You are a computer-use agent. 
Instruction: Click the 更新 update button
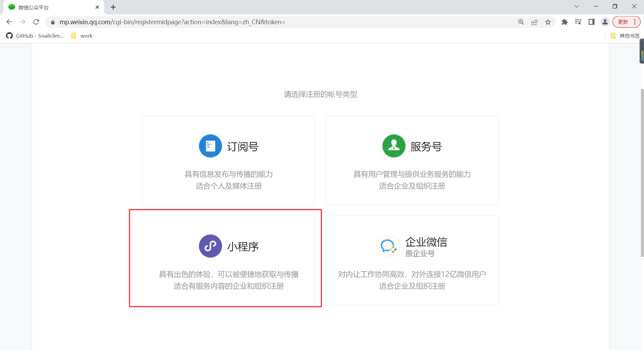[623, 22]
